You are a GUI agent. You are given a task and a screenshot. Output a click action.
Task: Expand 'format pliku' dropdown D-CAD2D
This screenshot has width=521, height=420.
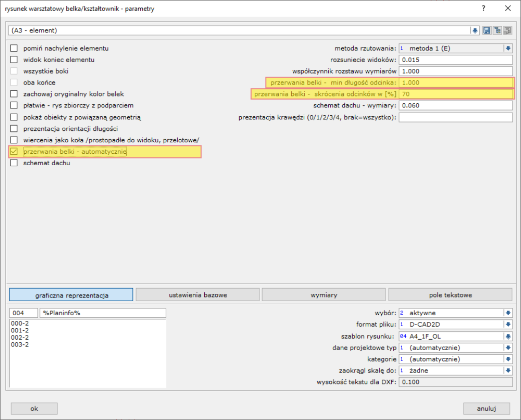click(x=508, y=325)
